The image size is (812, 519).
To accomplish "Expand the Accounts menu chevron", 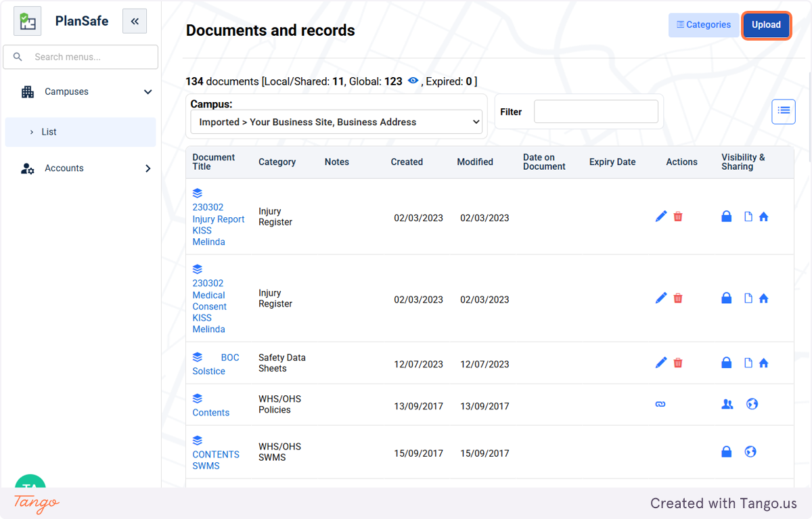I will (148, 168).
